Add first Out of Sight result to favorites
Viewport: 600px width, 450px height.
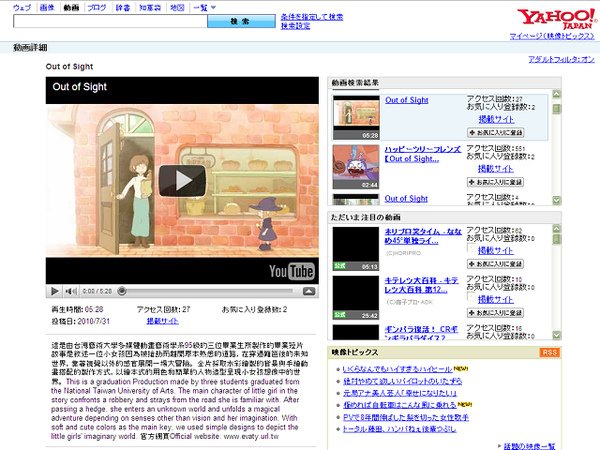496,133
